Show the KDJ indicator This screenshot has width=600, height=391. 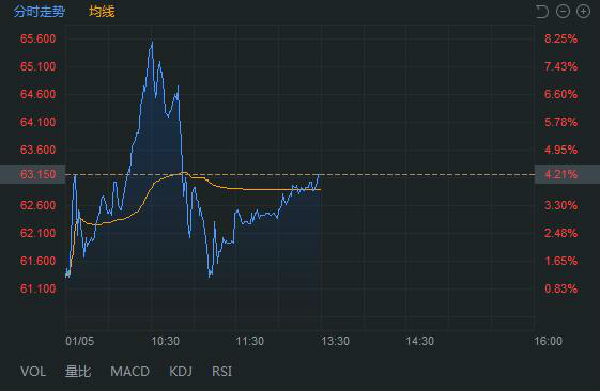(180, 371)
